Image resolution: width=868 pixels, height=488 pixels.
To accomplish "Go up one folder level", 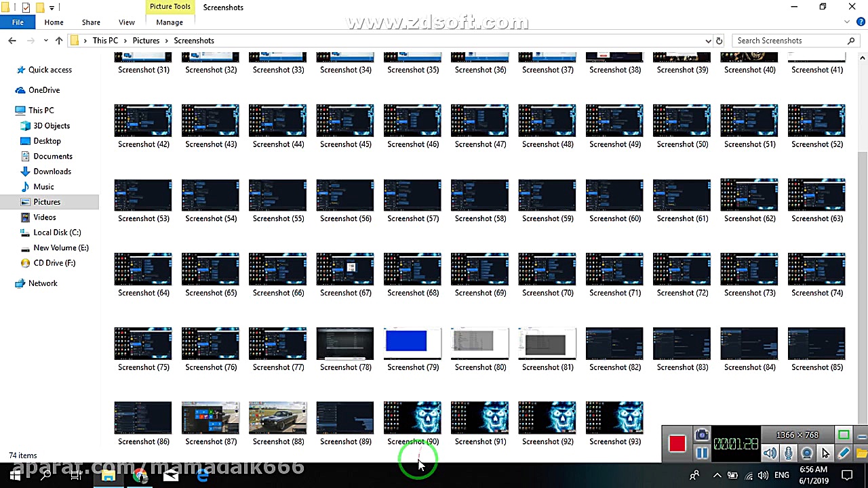I will pyautogui.click(x=59, y=41).
